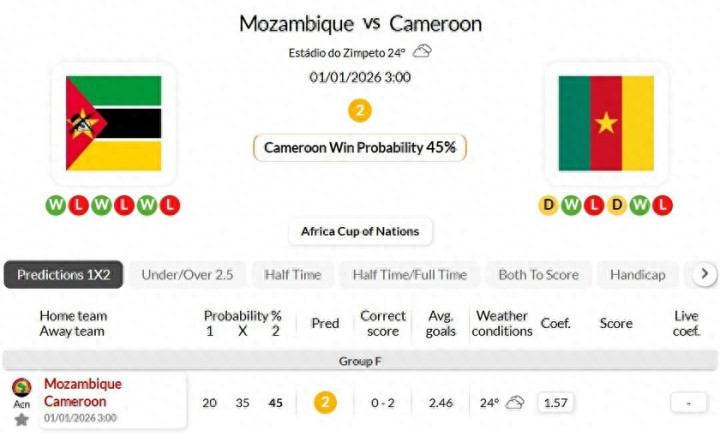Open the Handicap tab
Screen dimensions: 720x442
(x=638, y=275)
